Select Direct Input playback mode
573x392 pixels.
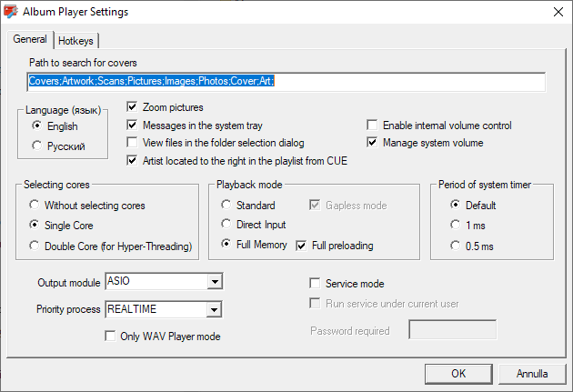tap(226, 224)
